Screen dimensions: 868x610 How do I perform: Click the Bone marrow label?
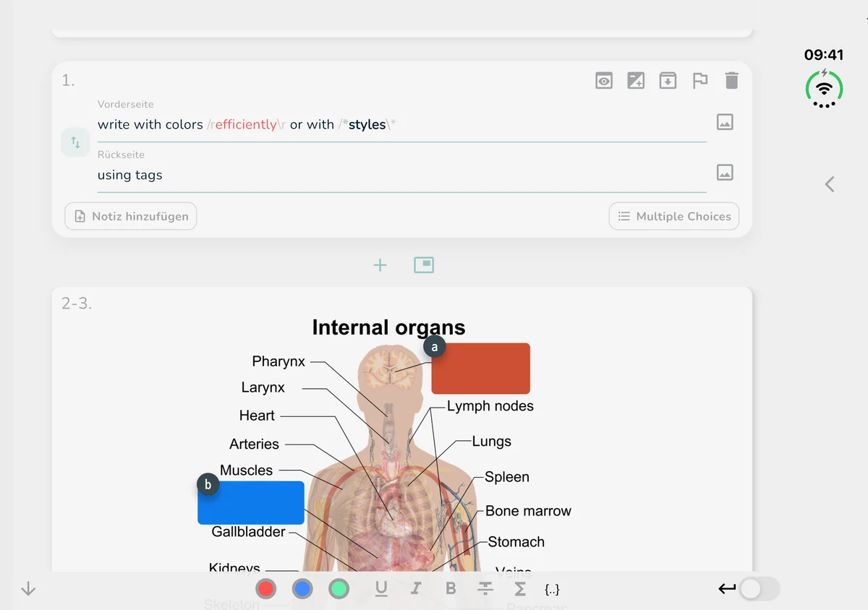coord(528,511)
